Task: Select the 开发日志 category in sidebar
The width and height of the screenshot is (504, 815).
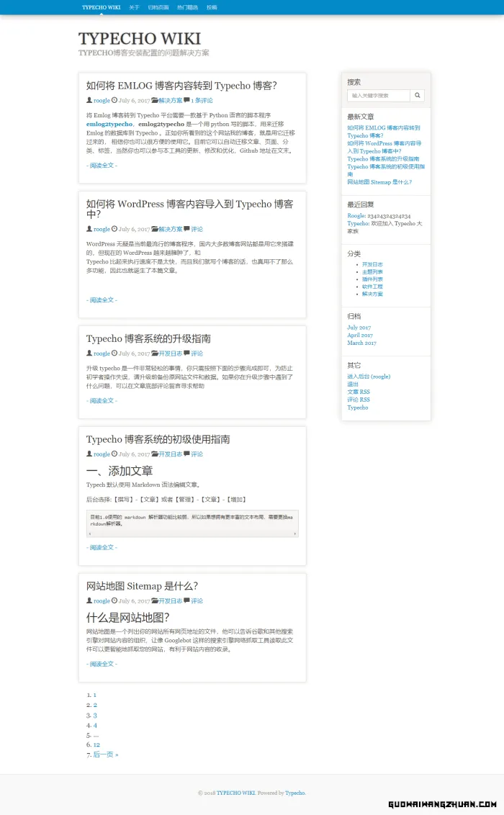Action: (x=372, y=264)
